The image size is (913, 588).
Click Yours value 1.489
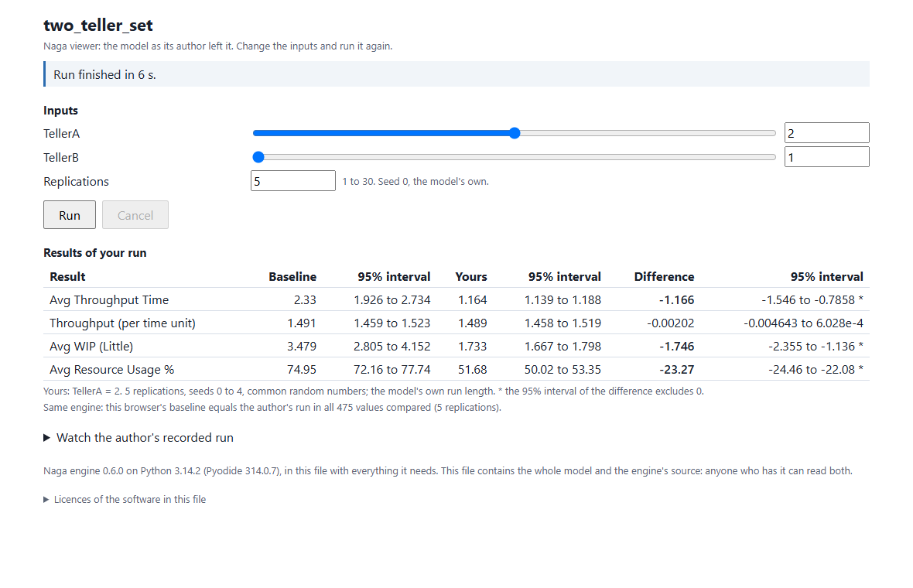pos(472,323)
